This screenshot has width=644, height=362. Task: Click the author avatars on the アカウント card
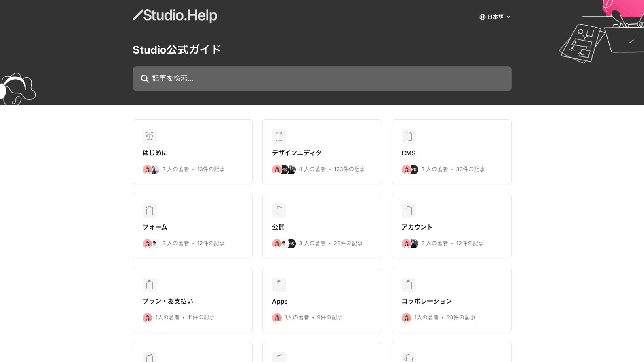pyautogui.click(x=410, y=244)
